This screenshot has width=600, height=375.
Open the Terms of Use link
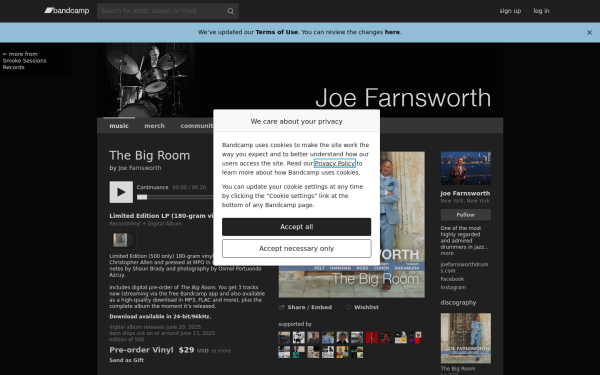tap(277, 32)
